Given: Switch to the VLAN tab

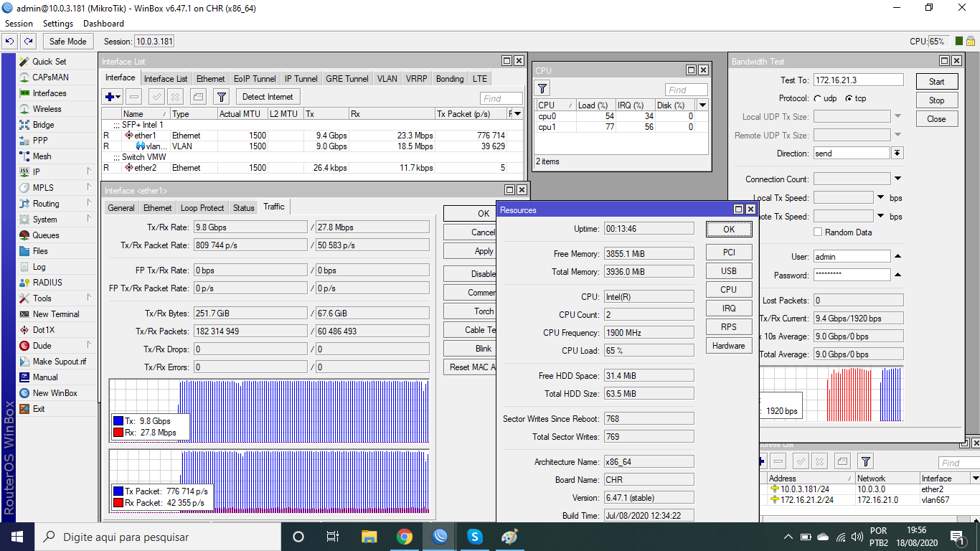Looking at the screenshot, I should 387,79.
